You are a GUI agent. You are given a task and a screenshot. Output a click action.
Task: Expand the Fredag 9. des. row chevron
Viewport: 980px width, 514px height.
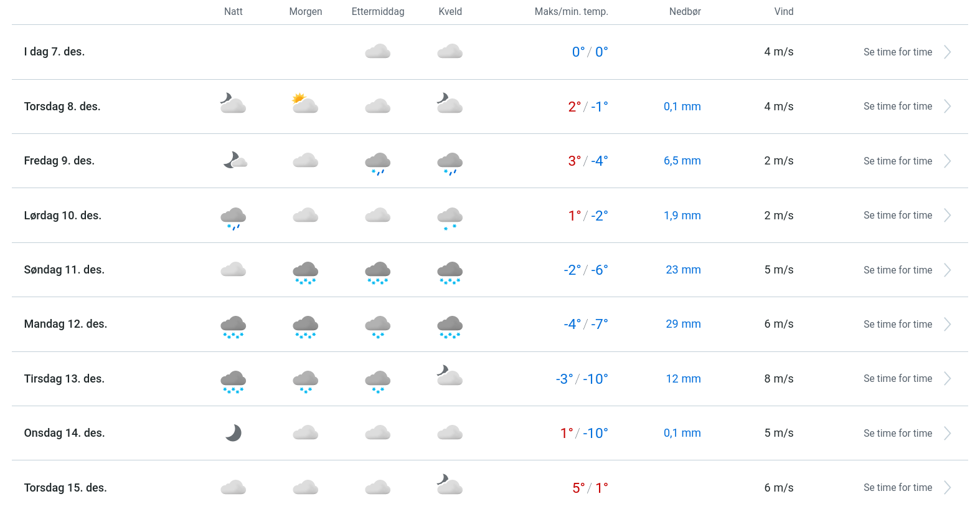947,161
